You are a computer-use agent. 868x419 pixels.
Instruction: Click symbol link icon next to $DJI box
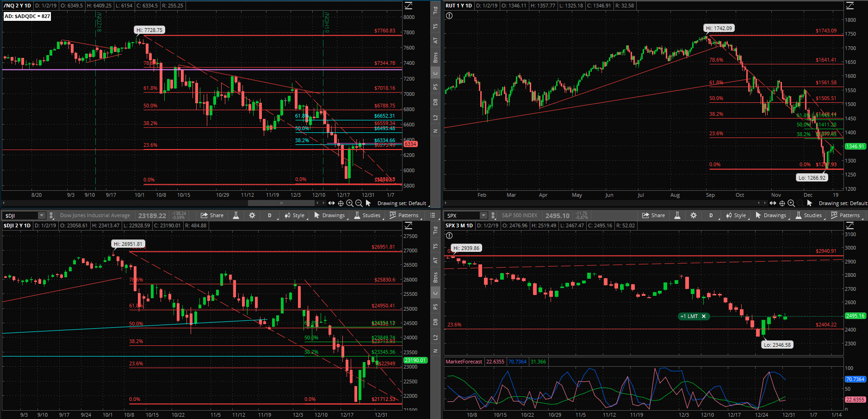click(51, 216)
